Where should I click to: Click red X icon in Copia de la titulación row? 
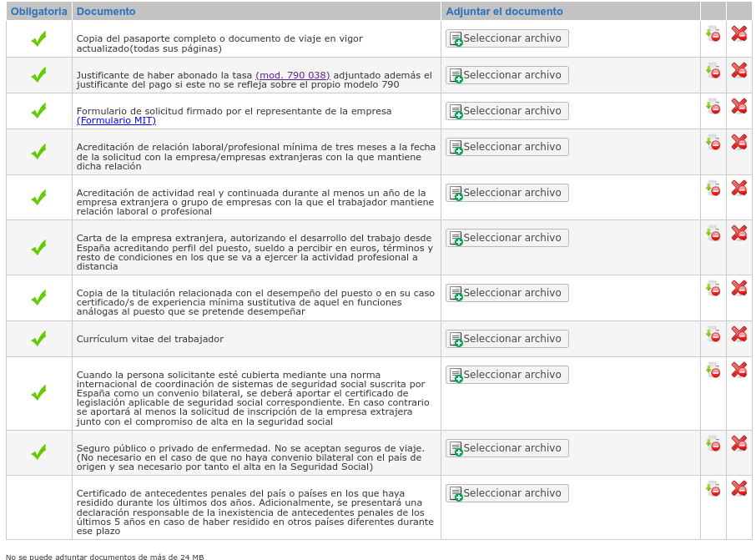pyautogui.click(x=739, y=289)
